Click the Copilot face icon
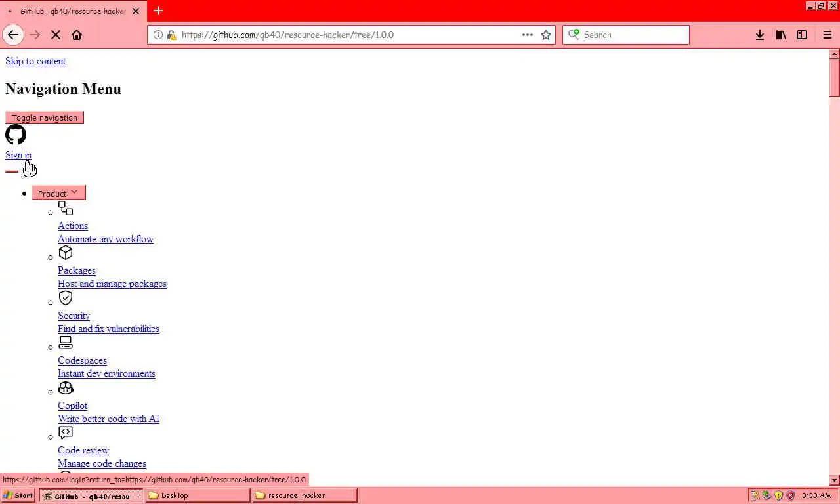 coord(66,388)
